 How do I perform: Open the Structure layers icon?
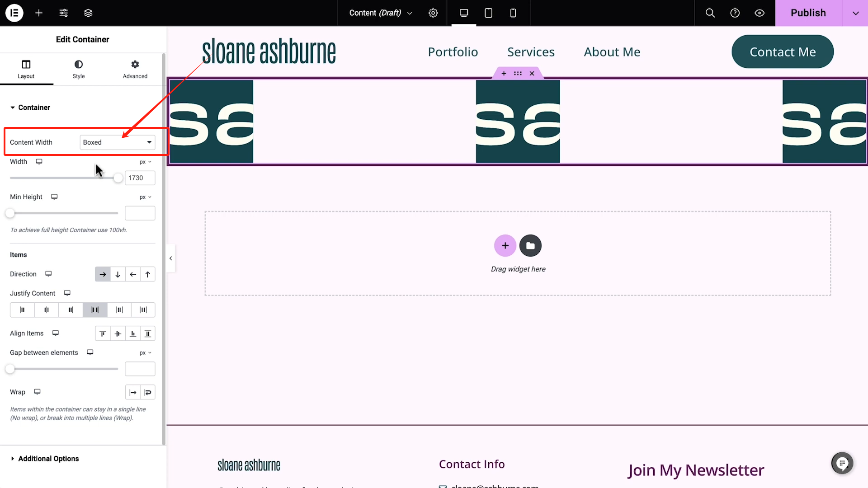tap(88, 13)
